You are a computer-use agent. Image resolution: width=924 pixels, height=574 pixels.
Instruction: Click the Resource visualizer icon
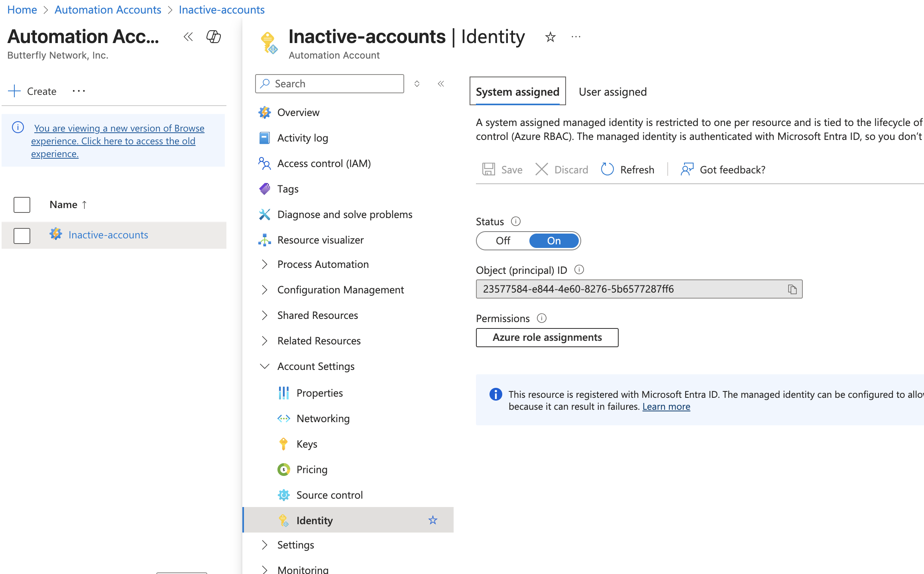point(265,240)
